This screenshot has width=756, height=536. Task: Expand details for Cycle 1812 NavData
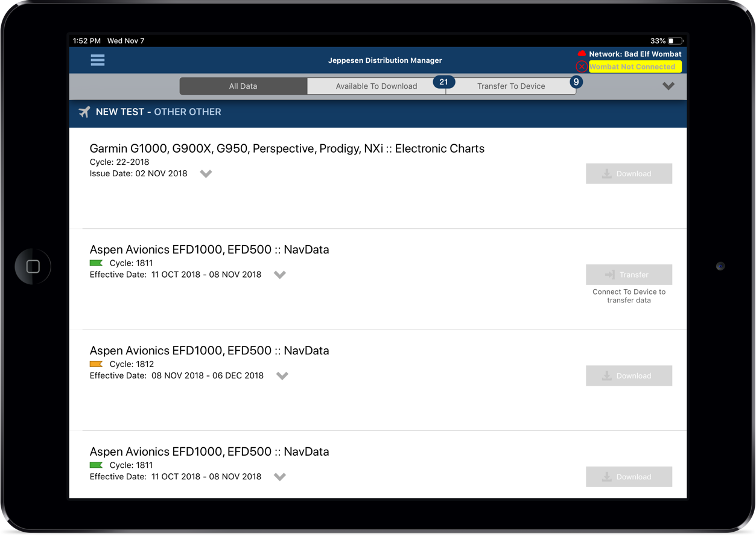point(282,376)
